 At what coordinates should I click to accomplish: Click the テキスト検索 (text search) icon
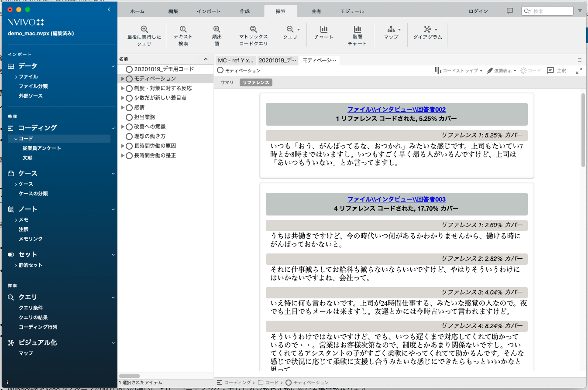pyautogui.click(x=183, y=30)
